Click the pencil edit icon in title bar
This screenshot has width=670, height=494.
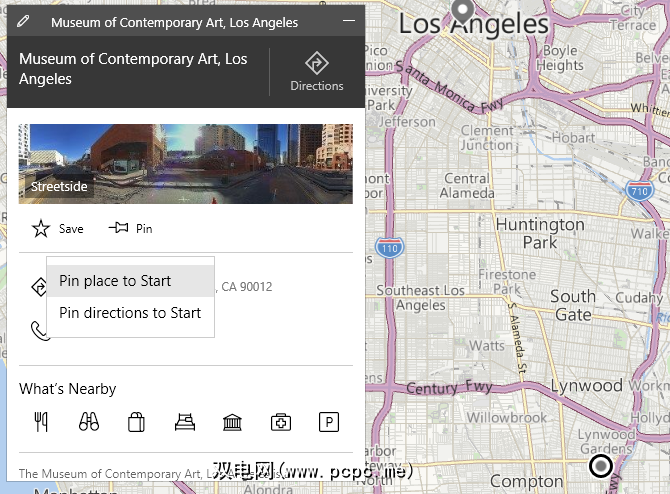pos(23,21)
